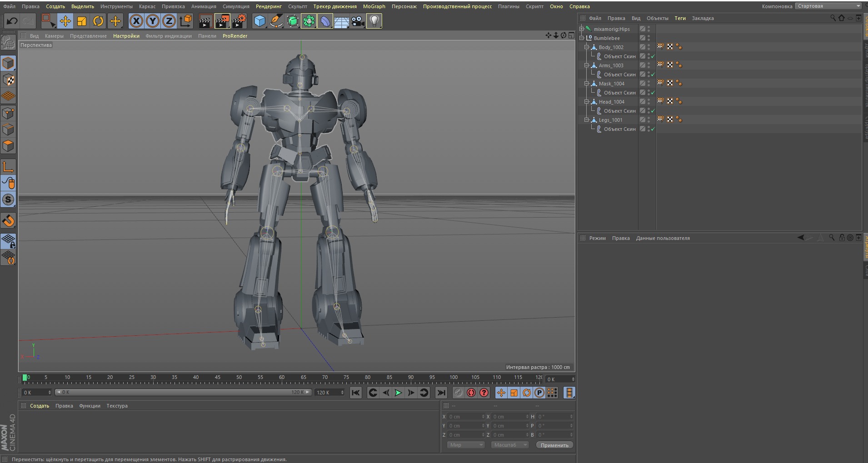Enable Axis mode tool
Viewport: 868px width, 463px height.
pyautogui.click(x=8, y=166)
